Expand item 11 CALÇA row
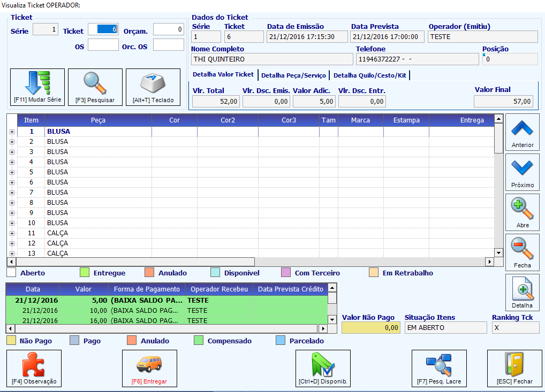545x392 pixels. pyautogui.click(x=12, y=233)
